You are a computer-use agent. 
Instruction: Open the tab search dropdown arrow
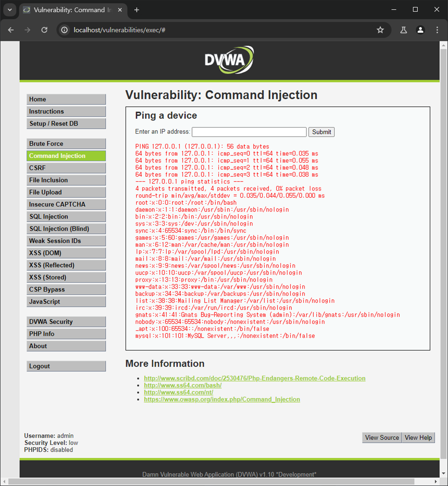pos(9,10)
